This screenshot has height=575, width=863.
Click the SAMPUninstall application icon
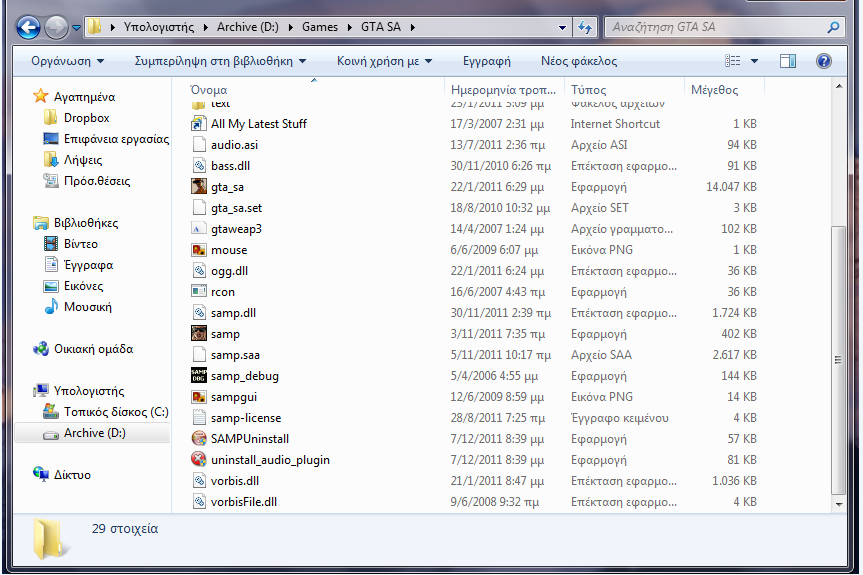[x=199, y=439]
